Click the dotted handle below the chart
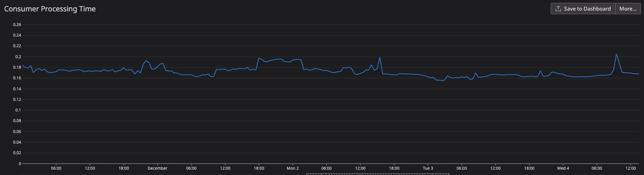644x175 pixels. [377, 174]
